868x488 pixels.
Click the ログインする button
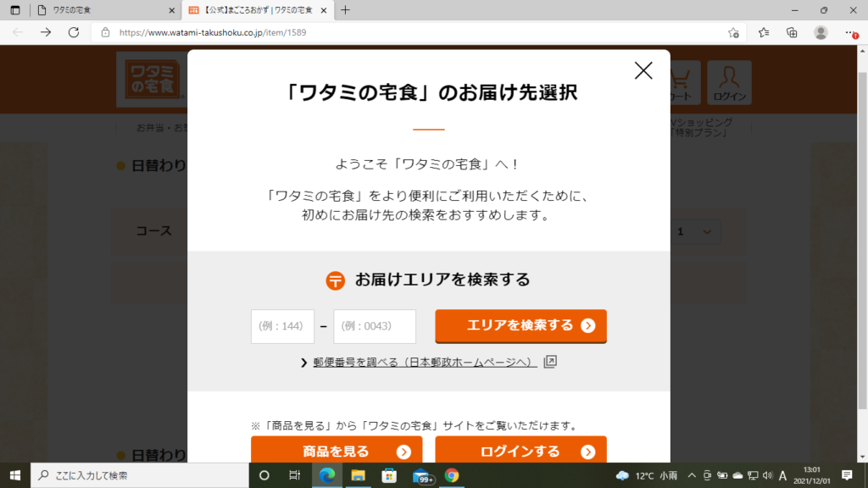point(520,451)
